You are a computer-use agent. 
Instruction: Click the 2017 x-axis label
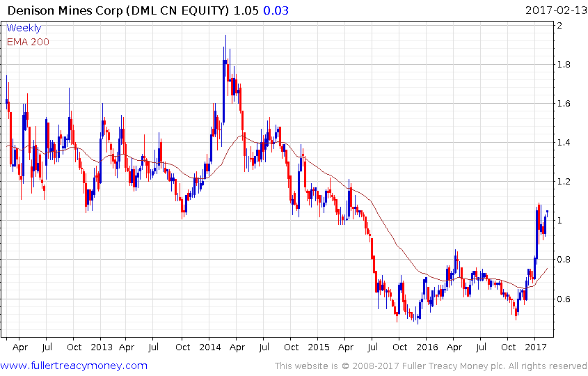536,347
